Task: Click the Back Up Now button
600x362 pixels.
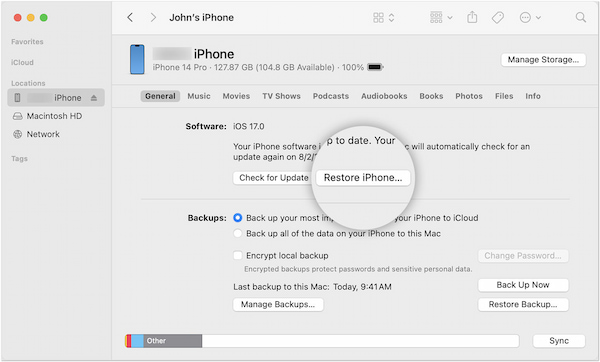Action: tap(523, 285)
